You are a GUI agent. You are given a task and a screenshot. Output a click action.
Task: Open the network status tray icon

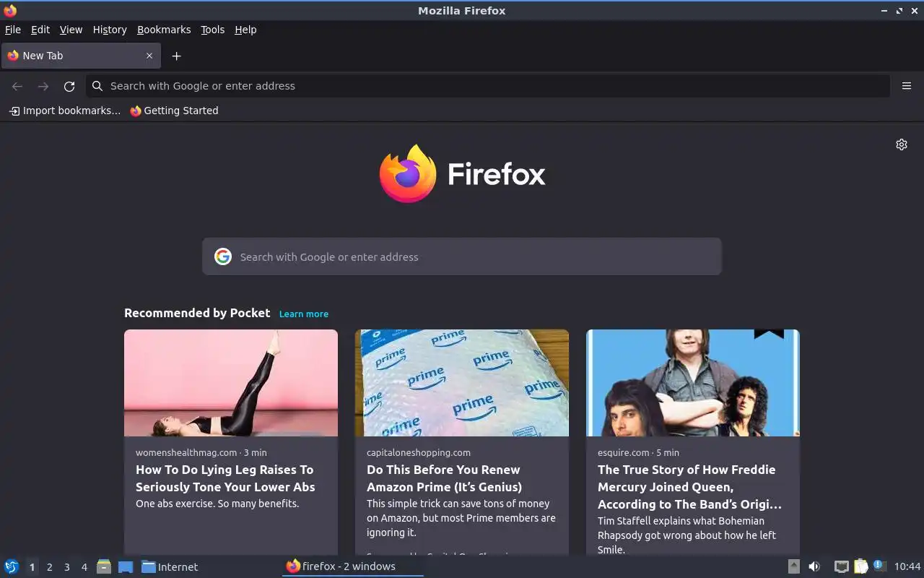[x=841, y=566]
